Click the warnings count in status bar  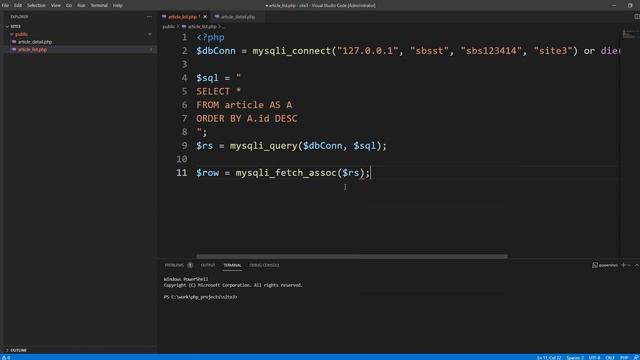pyautogui.click(x=6, y=358)
